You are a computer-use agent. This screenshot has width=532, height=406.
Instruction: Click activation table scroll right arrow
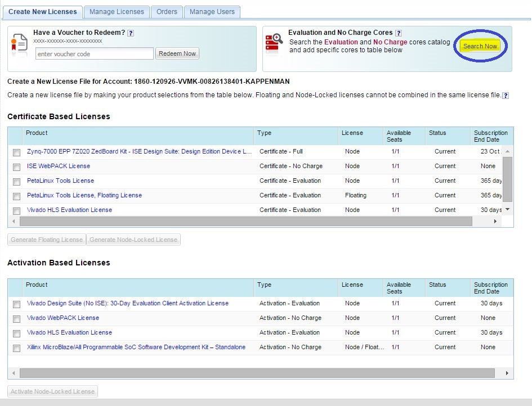tap(507, 373)
